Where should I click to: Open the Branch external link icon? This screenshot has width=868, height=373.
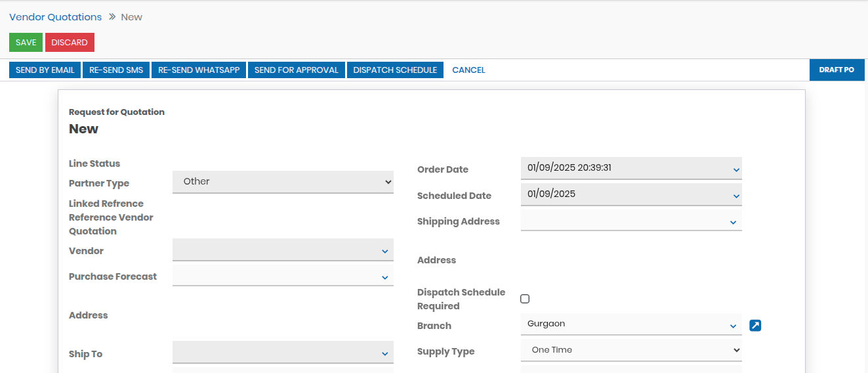coord(755,325)
